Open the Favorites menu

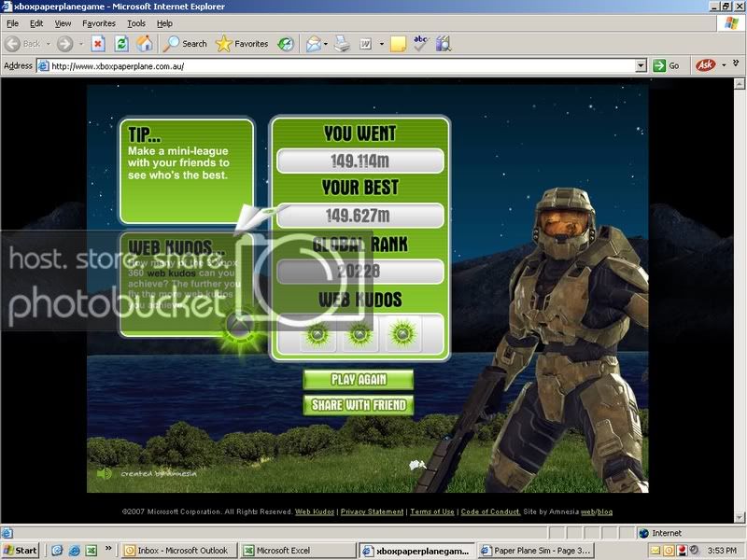(x=99, y=23)
